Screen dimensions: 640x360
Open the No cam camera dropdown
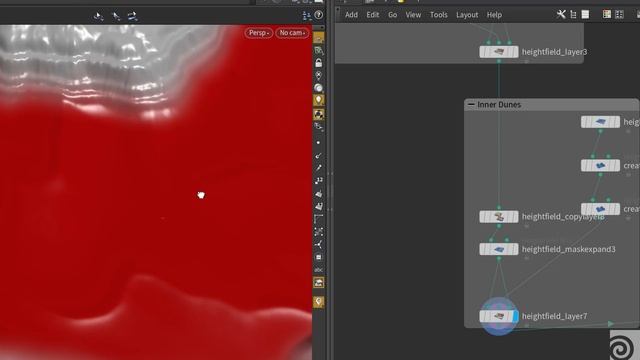coord(292,33)
